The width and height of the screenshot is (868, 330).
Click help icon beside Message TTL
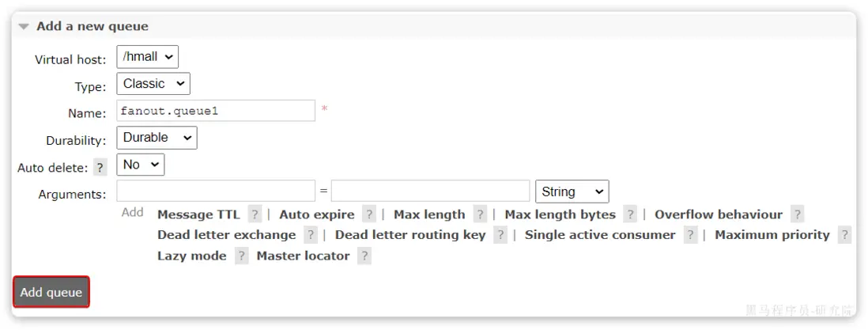(255, 214)
